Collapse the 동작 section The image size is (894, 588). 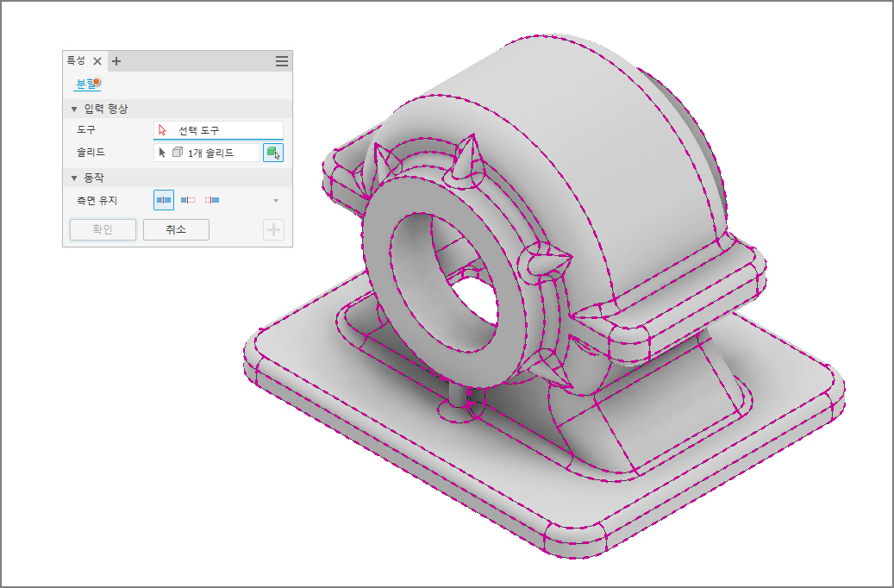click(x=74, y=178)
